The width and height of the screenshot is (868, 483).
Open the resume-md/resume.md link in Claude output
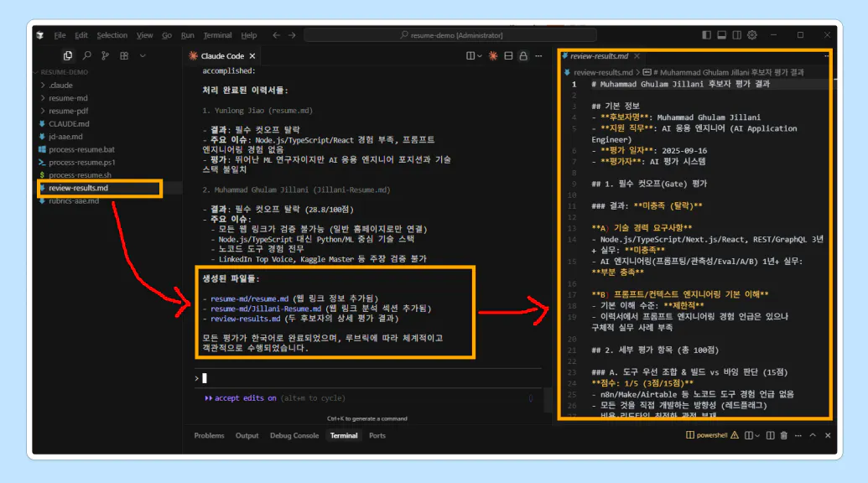click(x=249, y=299)
